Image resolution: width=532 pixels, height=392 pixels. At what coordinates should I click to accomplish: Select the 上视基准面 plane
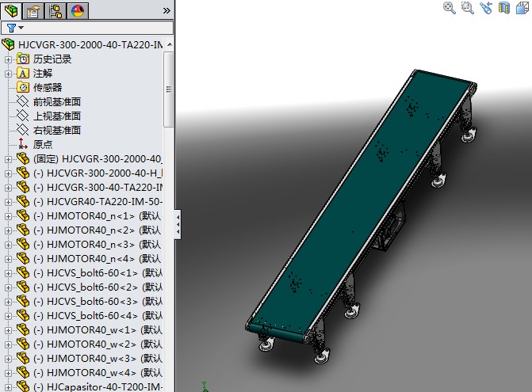click(56, 116)
